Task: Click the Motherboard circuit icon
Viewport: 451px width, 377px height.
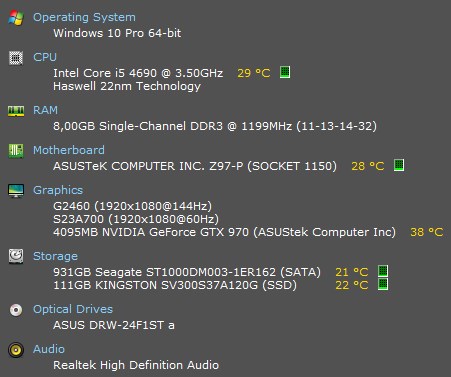Action: (x=16, y=151)
